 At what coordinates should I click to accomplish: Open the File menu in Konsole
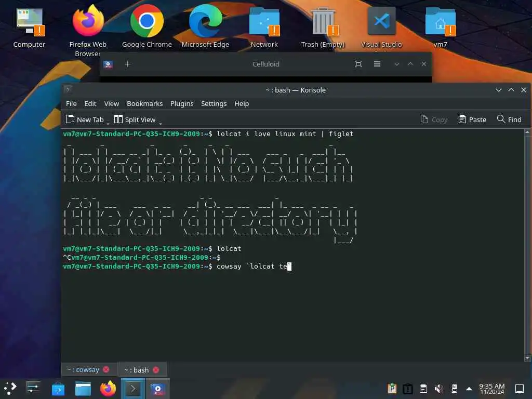pos(71,104)
